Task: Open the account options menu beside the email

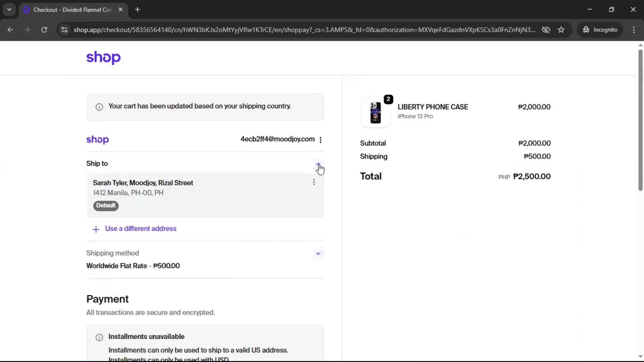Action: coord(321,140)
